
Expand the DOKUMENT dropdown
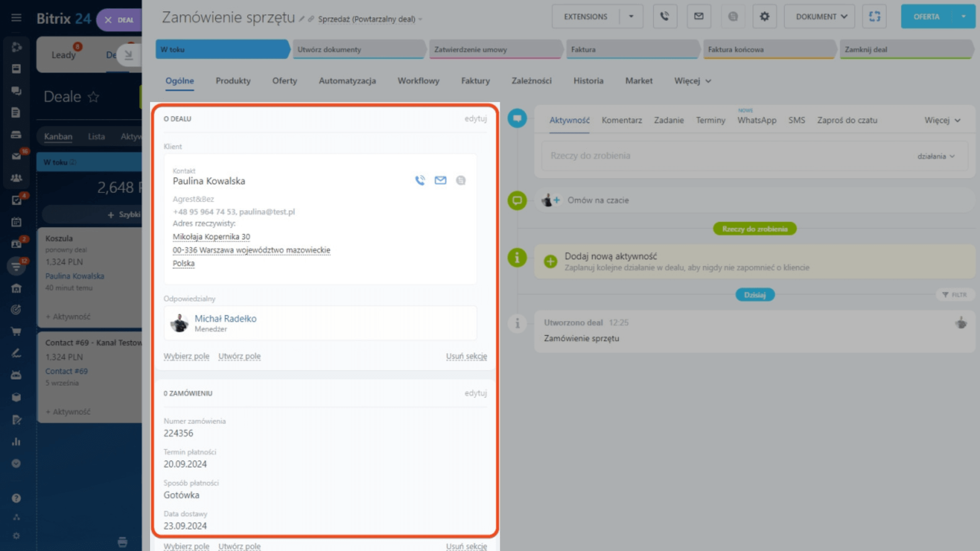point(821,17)
